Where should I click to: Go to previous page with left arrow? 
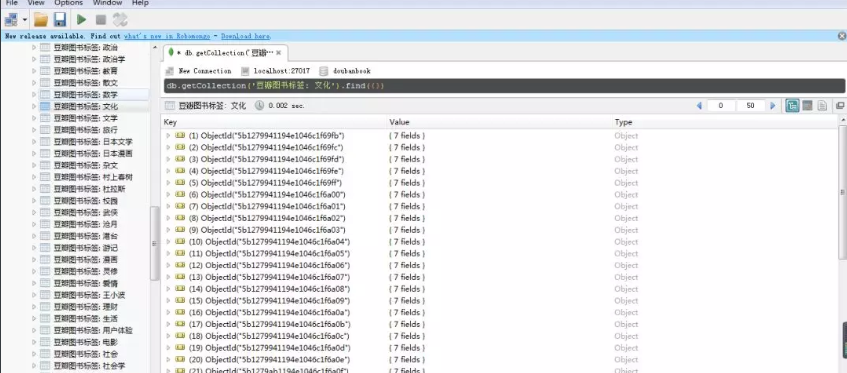click(699, 106)
